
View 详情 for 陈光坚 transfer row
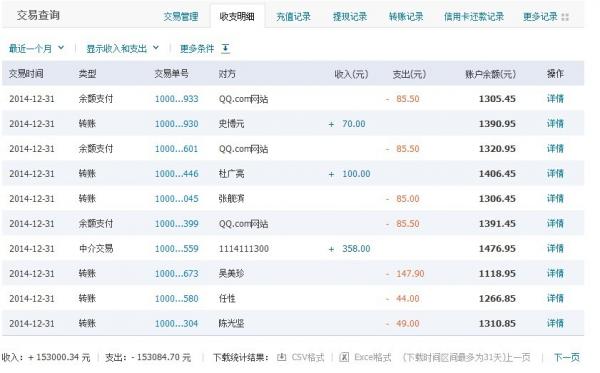(555, 323)
